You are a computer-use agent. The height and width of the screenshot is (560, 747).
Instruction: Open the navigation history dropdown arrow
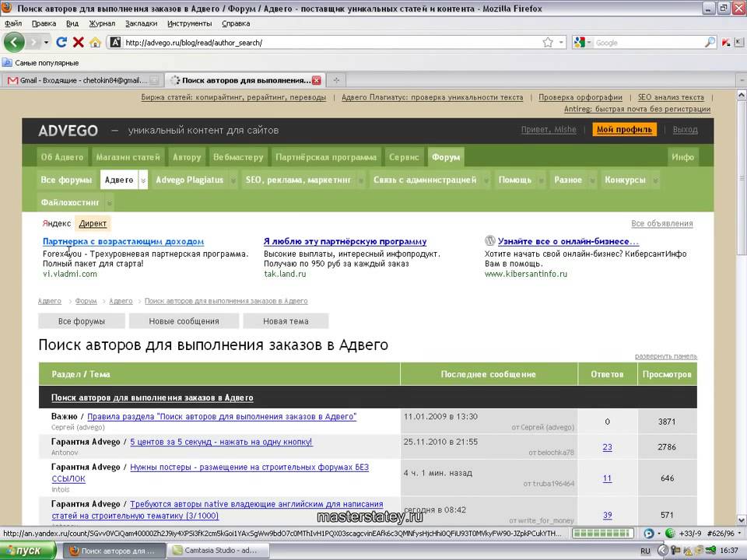coord(46,42)
